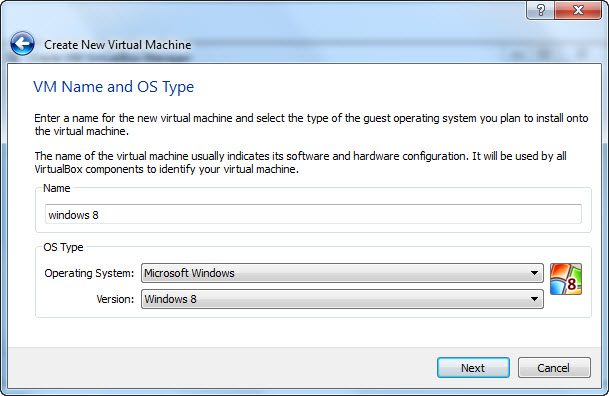Click the 'Name' group label
Screen dimensions: 609x396
pyautogui.click(x=57, y=188)
